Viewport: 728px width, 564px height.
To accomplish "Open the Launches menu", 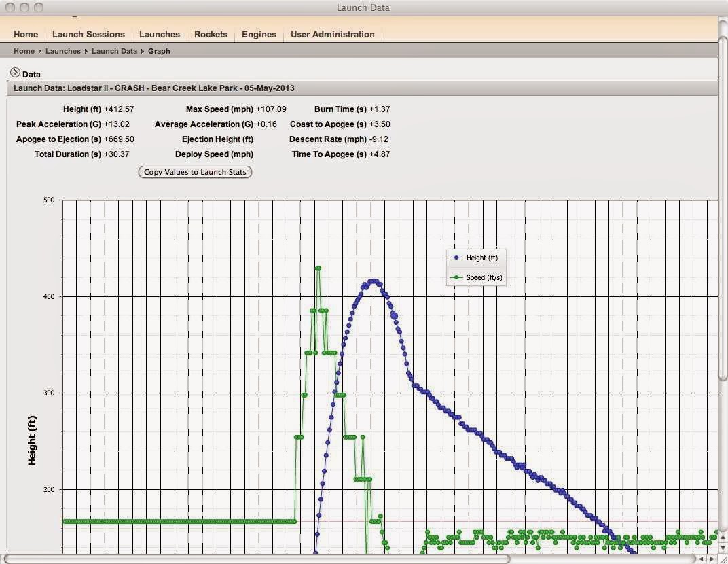I will (x=159, y=35).
